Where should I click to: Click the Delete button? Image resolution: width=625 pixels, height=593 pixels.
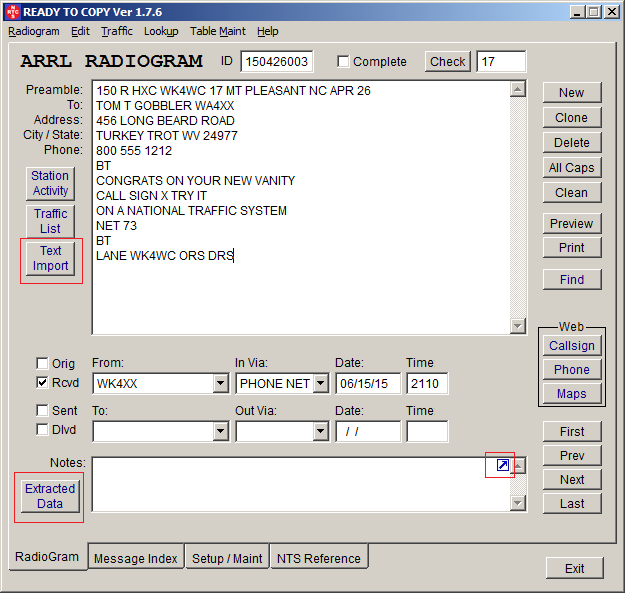[x=572, y=142]
